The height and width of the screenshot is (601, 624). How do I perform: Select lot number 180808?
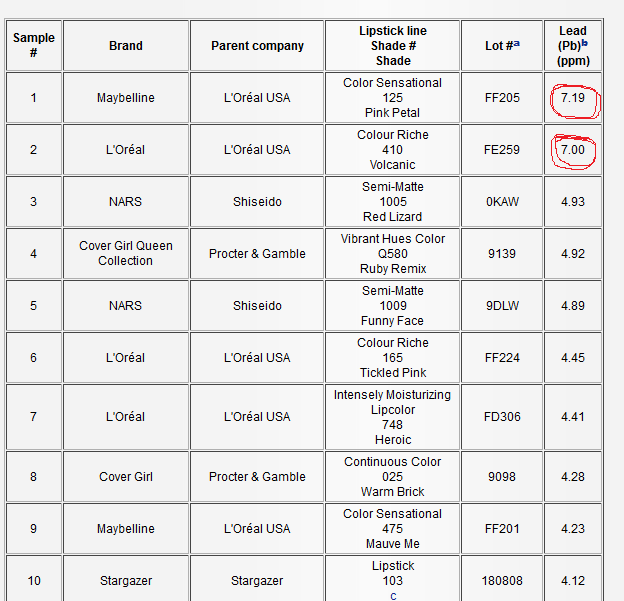(502, 581)
